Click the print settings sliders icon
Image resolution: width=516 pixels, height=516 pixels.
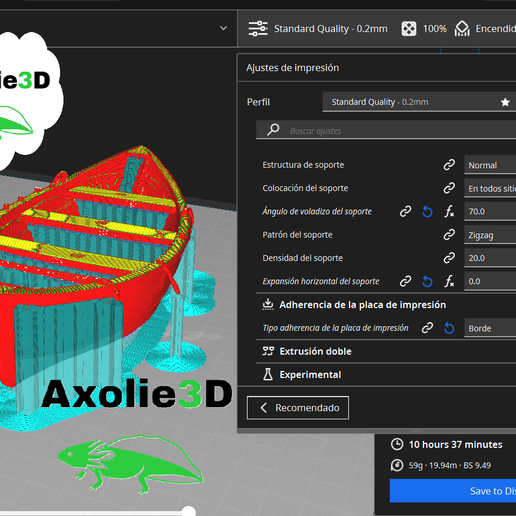(x=258, y=29)
